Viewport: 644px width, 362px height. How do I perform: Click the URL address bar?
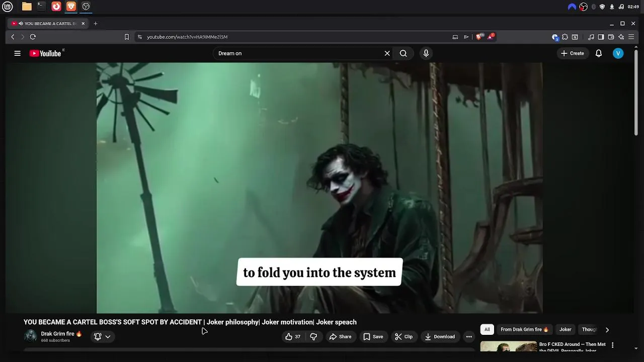point(297,37)
